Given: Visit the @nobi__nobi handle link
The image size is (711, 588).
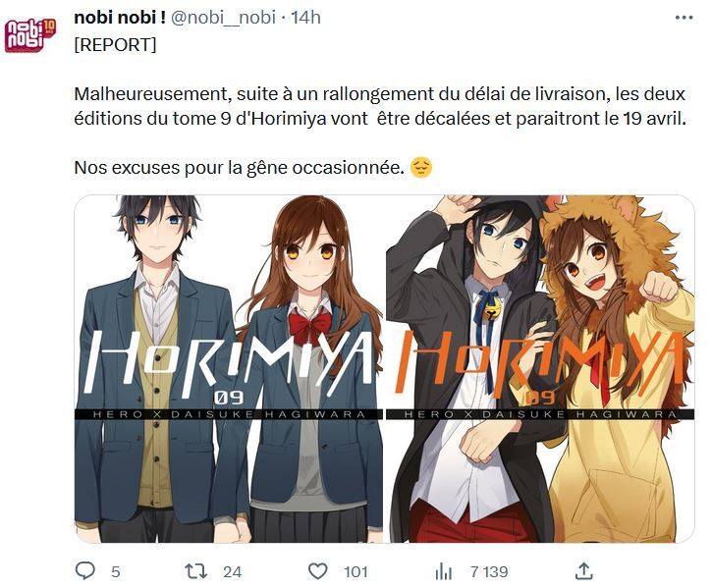Looking at the screenshot, I should (x=223, y=18).
